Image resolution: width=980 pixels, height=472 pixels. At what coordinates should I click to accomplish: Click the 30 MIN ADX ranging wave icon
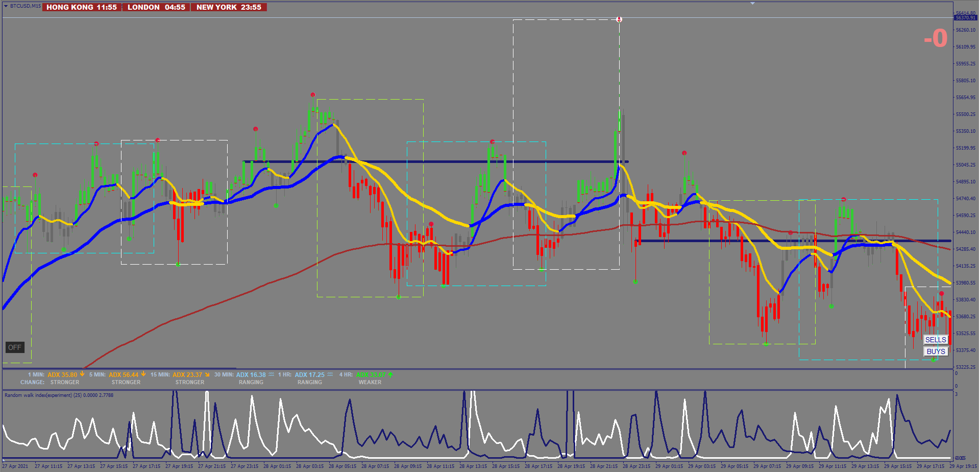click(x=272, y=374)
